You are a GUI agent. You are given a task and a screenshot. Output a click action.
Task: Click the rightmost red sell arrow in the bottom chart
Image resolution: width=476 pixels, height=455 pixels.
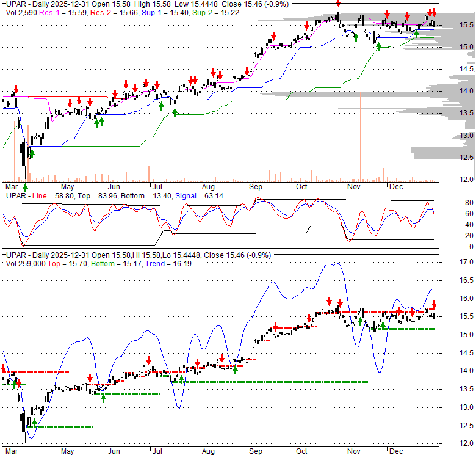click(434, 304)
